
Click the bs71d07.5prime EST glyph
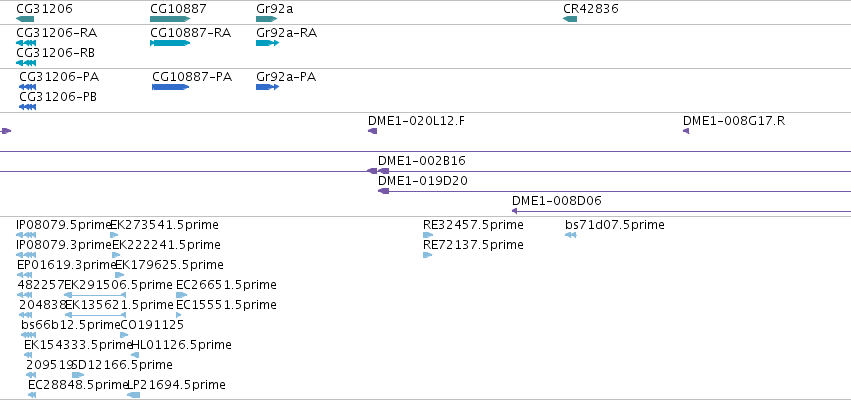(570, 235)
